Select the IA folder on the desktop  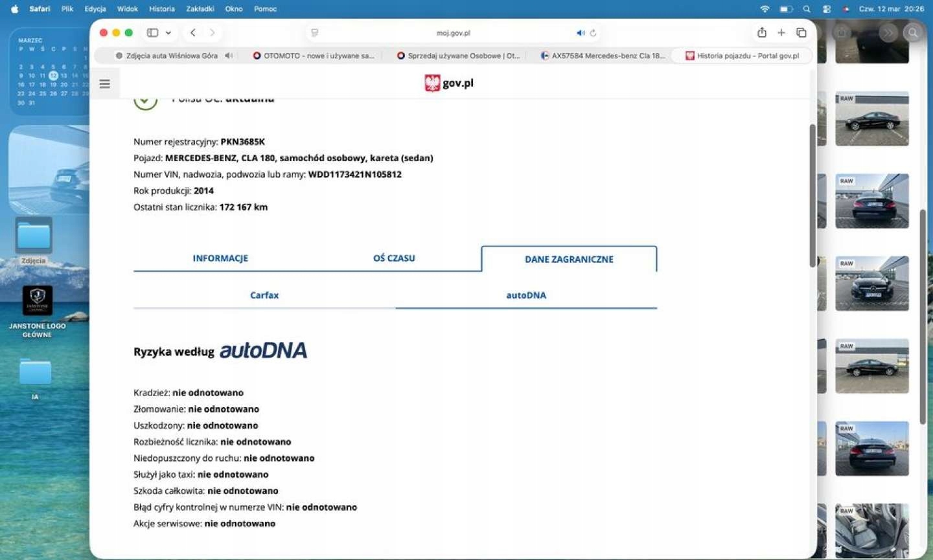click(35, 379)
